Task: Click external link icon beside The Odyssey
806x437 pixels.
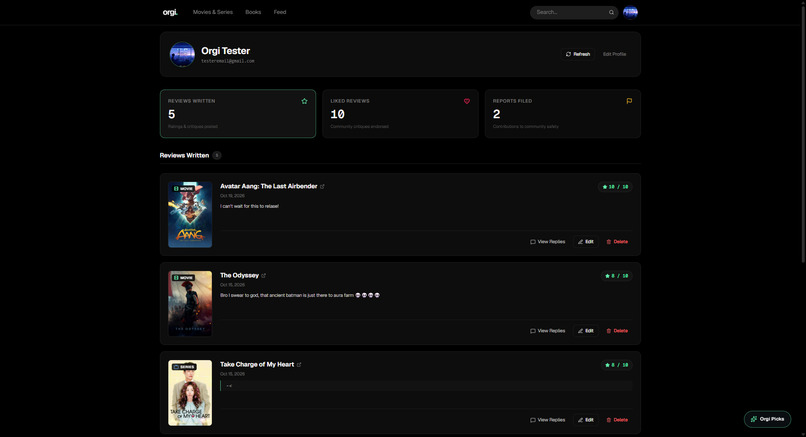Action: tap(264, 276)
